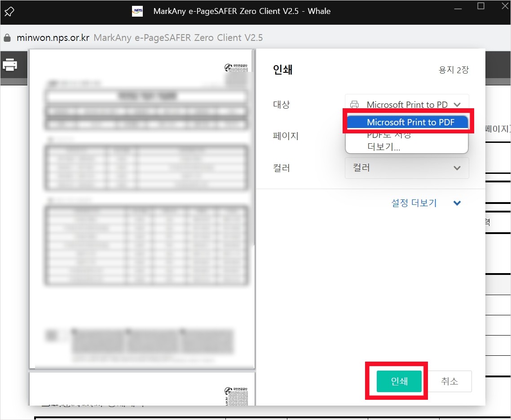Close the e-PageSAFER window
The height and width of the screenshot is (420, 511).
coord(505,6)
